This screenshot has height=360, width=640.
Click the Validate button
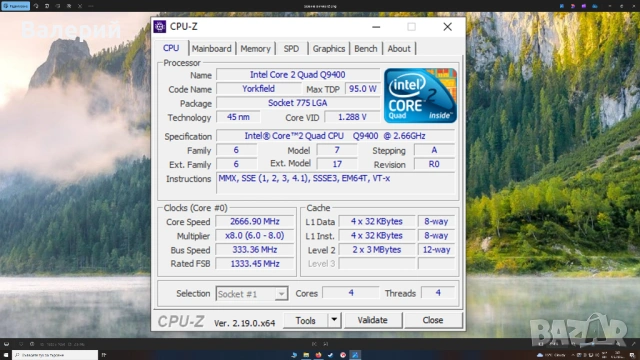pyautogui.click(x=373, y=320)
